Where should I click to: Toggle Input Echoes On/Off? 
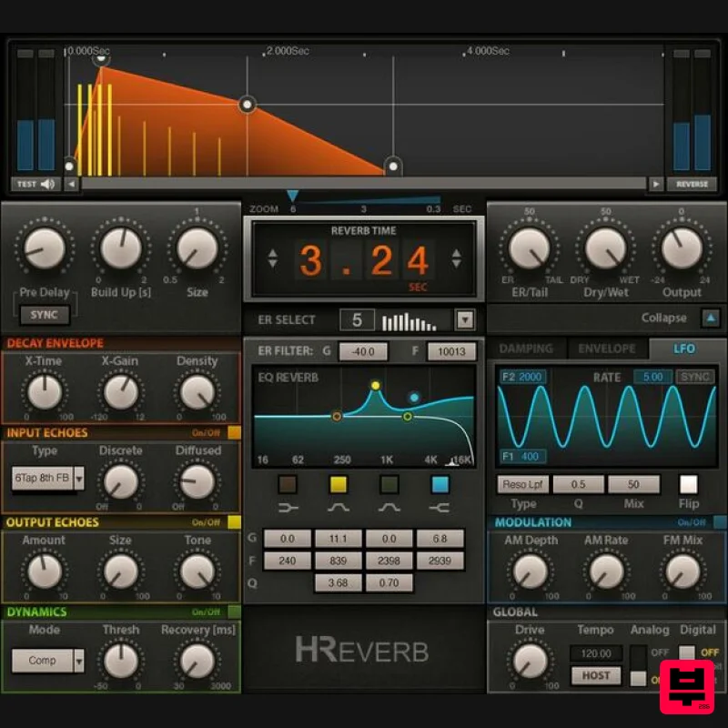point(235,433)
